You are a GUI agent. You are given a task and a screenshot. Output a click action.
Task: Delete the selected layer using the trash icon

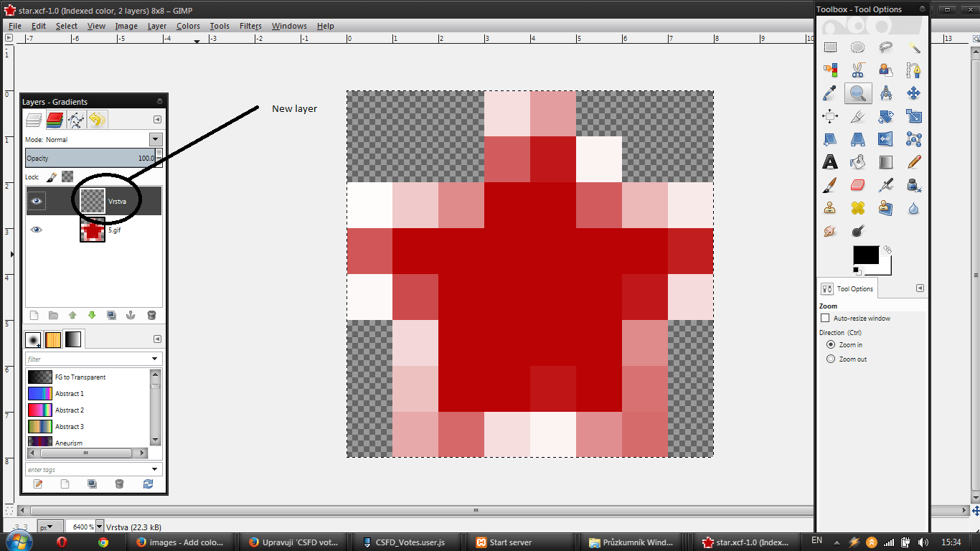151,315
